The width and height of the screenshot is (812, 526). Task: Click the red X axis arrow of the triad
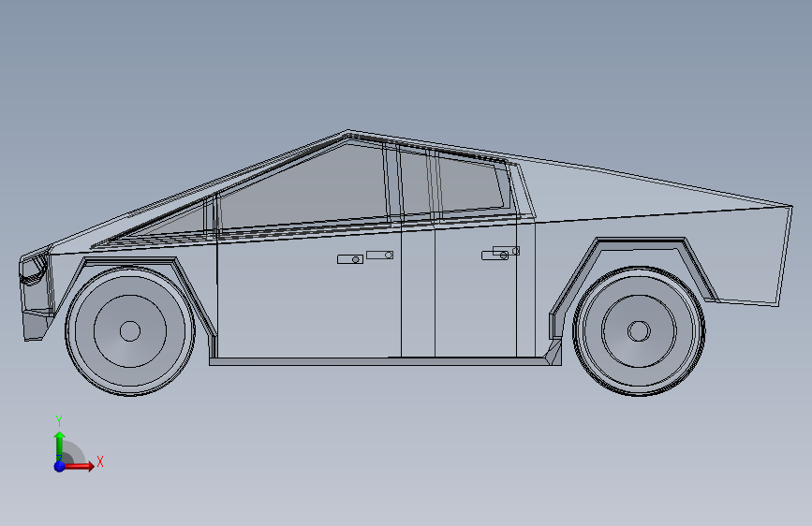coord(80,466)
